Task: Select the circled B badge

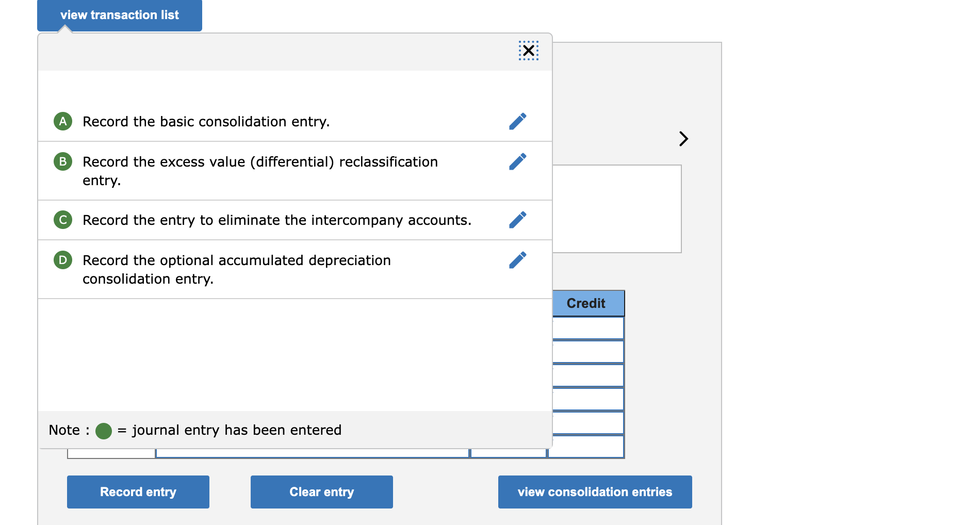Action: pos(62,161)
